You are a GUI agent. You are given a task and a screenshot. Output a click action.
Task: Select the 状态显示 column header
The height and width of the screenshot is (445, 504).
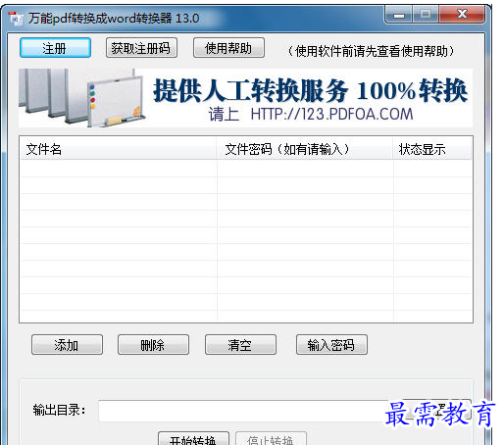point(432,149)
